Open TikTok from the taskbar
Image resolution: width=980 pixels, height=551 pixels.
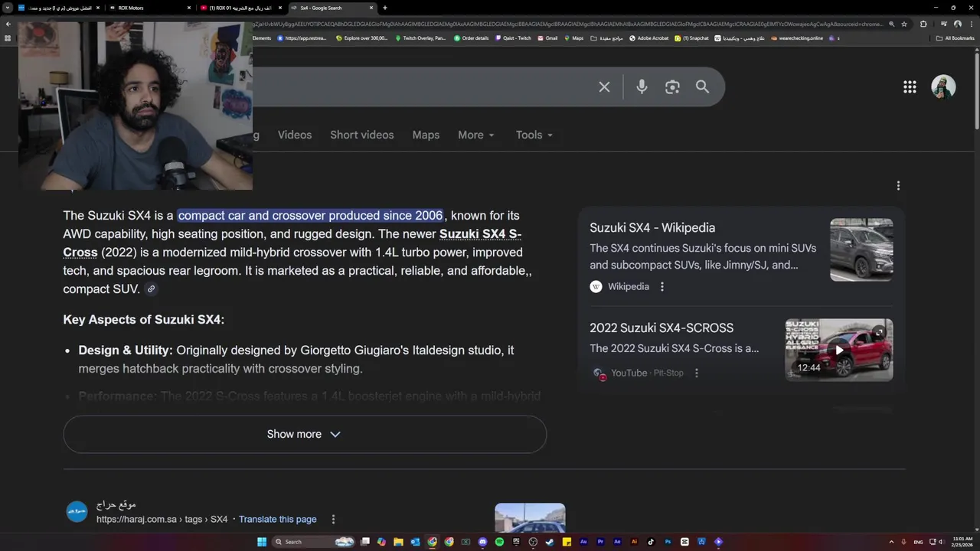pyautogui.click(x=651, y=542)
